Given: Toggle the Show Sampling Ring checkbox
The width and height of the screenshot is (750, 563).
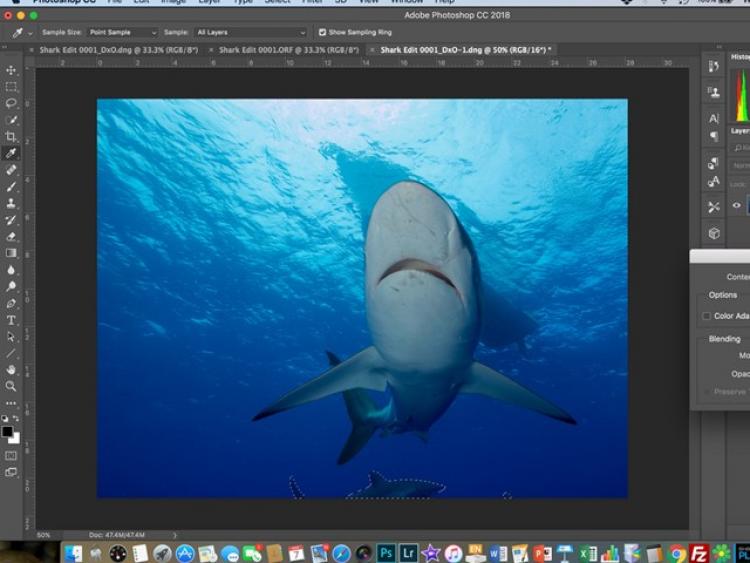Looking at the screenshot, I should point(322,32).
